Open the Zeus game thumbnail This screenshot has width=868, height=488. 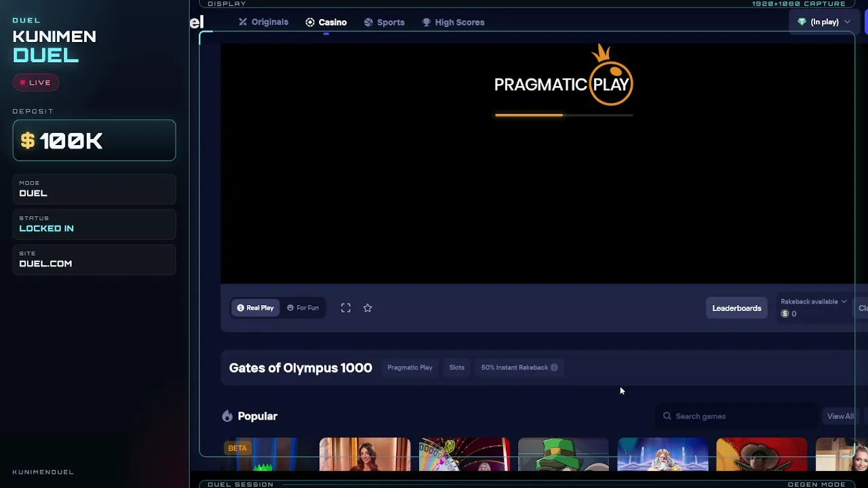click(663, 454)
